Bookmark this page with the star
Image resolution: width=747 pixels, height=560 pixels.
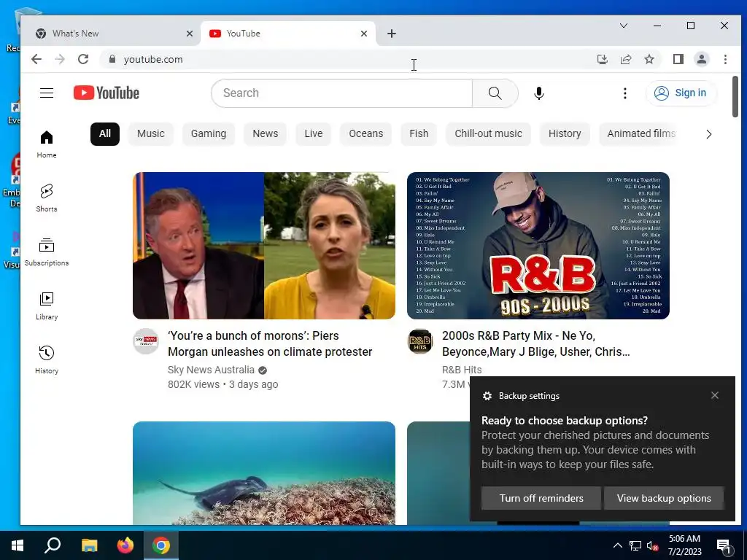click(x=649, y=59)
